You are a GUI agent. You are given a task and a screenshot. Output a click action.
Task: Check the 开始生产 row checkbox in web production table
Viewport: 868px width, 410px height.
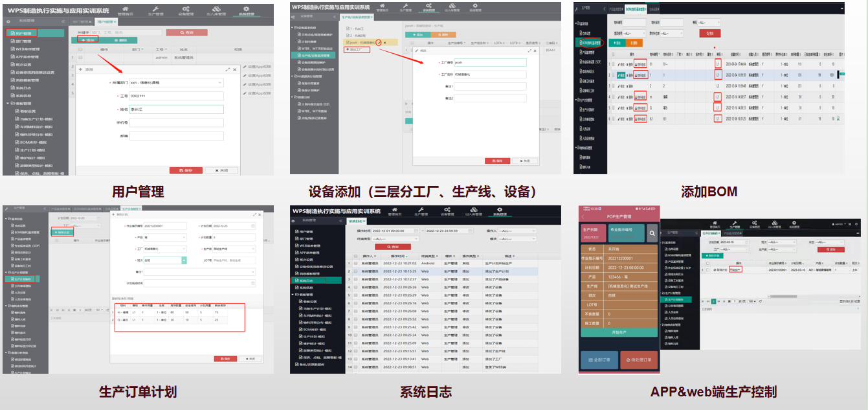707,269
